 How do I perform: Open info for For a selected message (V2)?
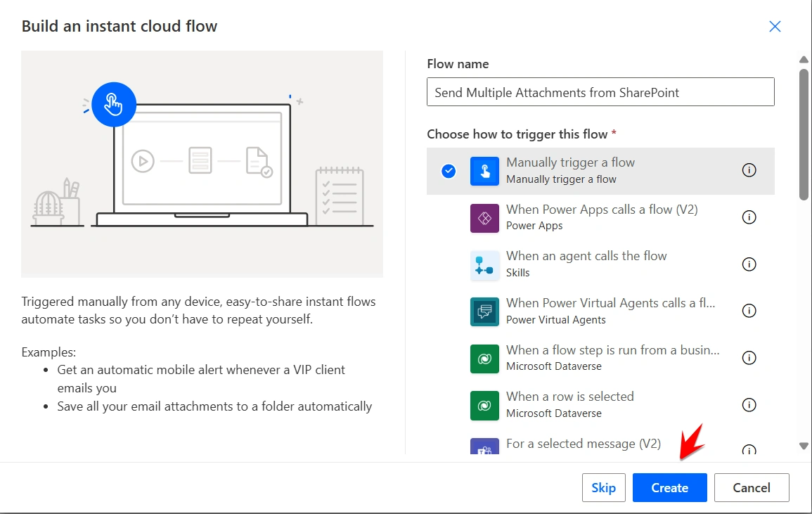(749, 450)
